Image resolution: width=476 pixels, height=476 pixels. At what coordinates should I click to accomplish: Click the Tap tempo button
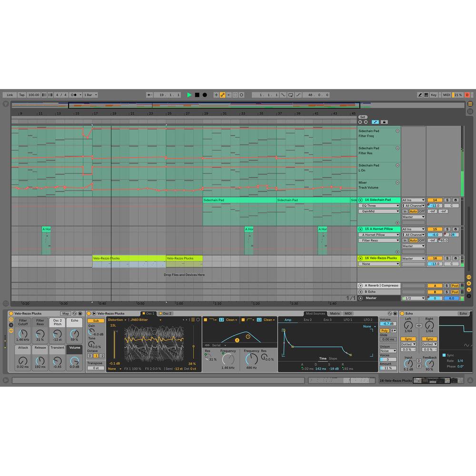coord(21,95)
